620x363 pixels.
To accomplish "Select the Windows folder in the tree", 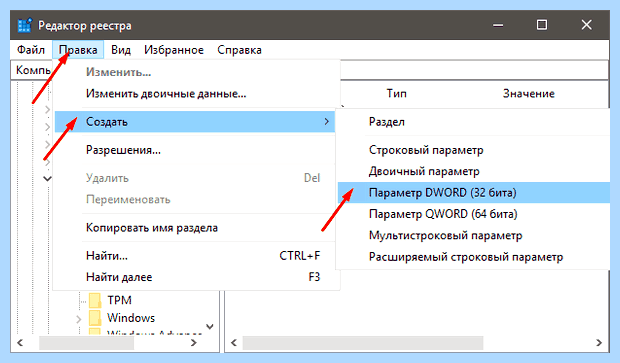I will click(x=131, y=318).
